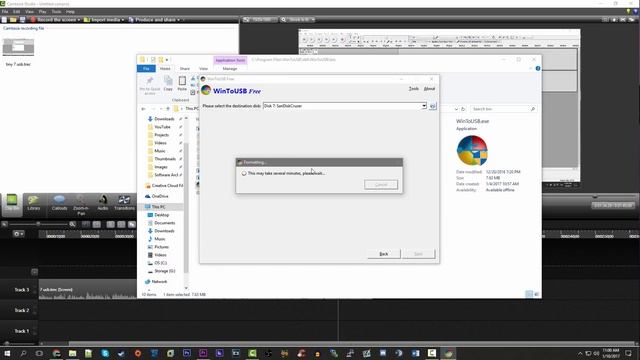Screen dimensions: 640x360
Task: Open the Transitions tool in Camtasia
Action: 124,203
